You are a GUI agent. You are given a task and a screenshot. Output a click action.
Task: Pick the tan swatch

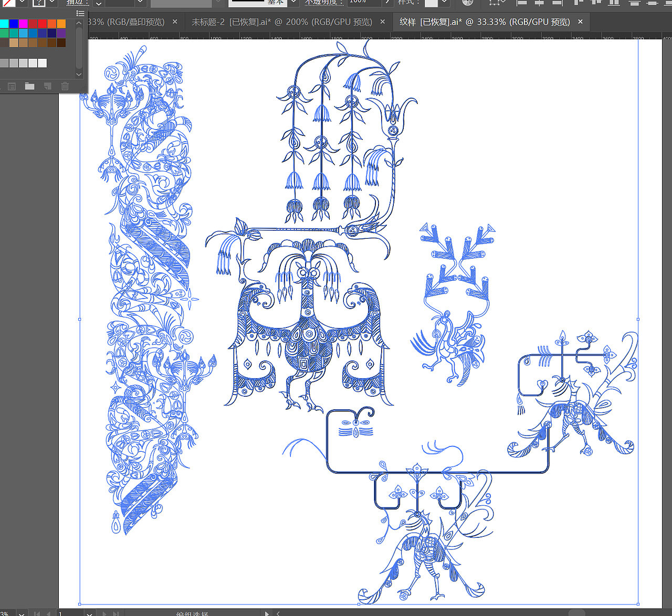coord(14,43)
